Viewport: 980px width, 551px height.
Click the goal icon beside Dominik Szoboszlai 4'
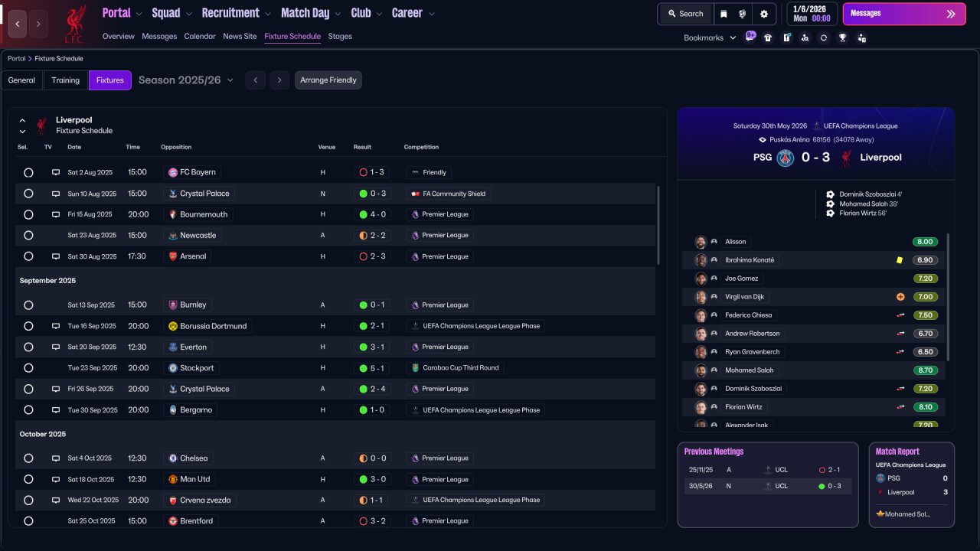tap(830, 194)
